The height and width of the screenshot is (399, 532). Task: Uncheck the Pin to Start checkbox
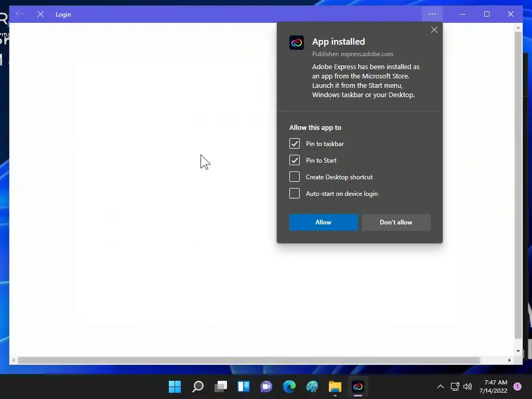pyautogui.click(x=295, y=160)
